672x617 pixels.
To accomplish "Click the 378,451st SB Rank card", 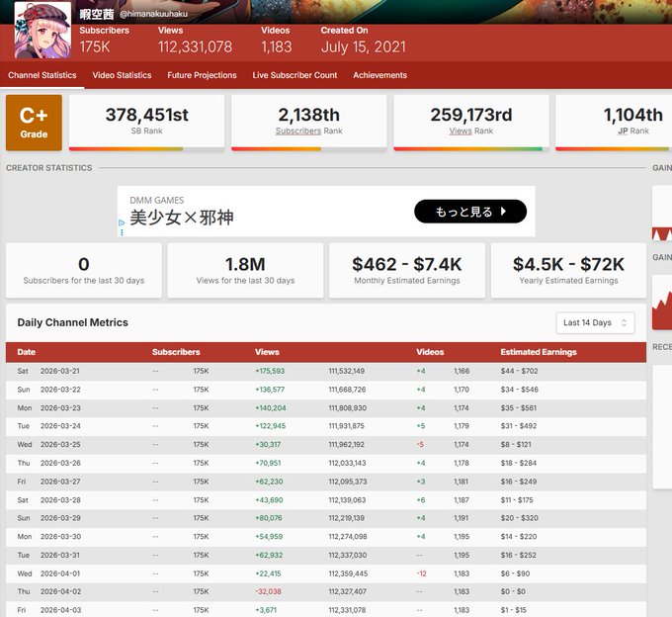I will pos(146,122).
